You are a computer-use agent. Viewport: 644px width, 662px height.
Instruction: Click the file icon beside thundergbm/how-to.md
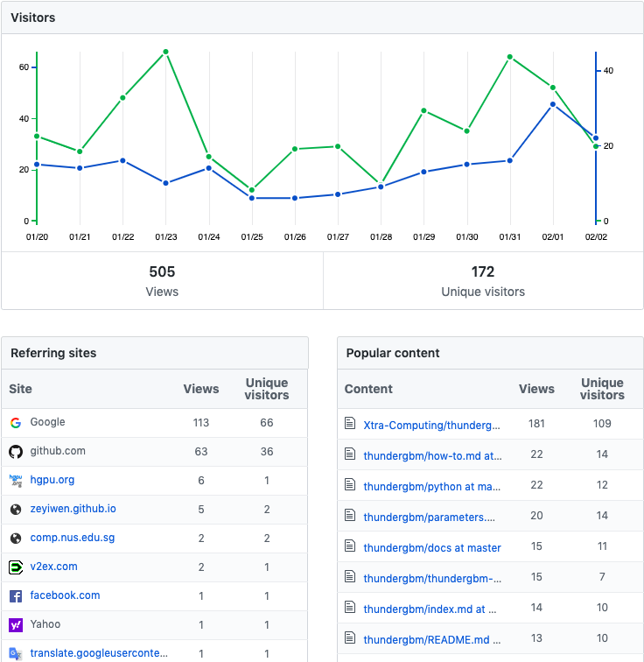click(x=350, y=454)
